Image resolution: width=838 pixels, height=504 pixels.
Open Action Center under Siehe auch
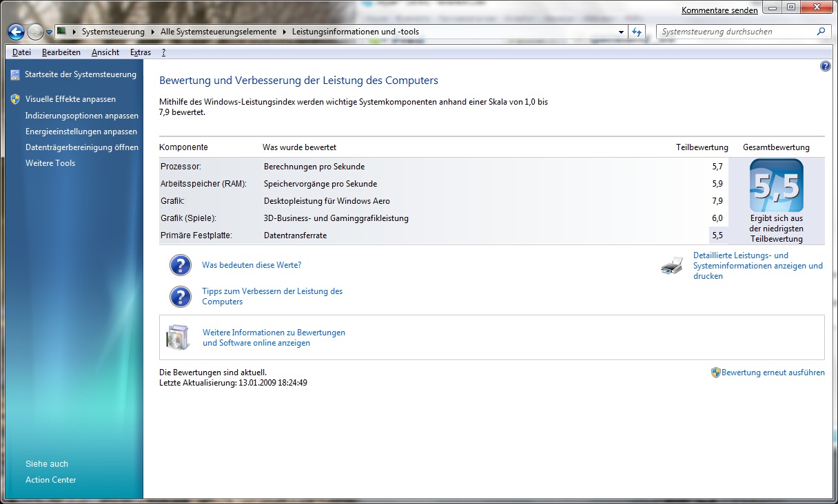point(51,480)
